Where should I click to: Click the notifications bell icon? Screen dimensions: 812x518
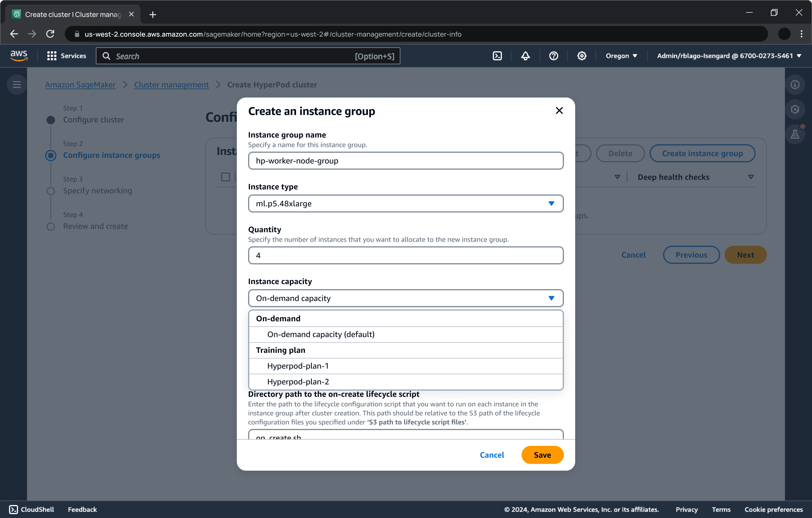point(524,56)
